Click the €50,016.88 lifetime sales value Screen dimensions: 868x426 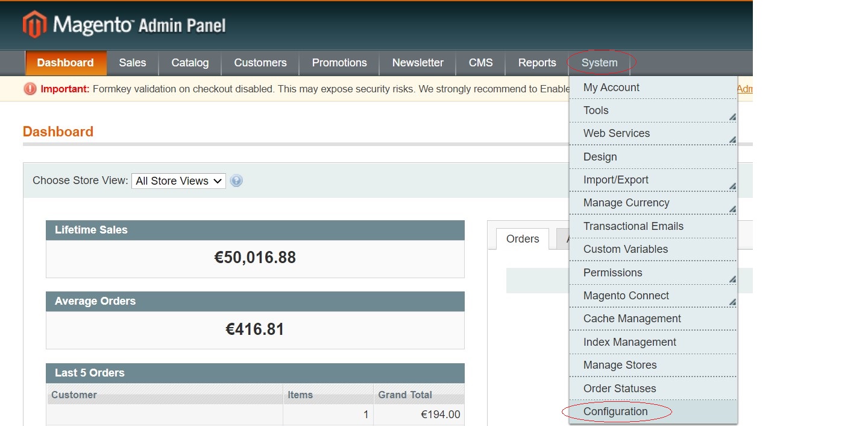(255, 258)
